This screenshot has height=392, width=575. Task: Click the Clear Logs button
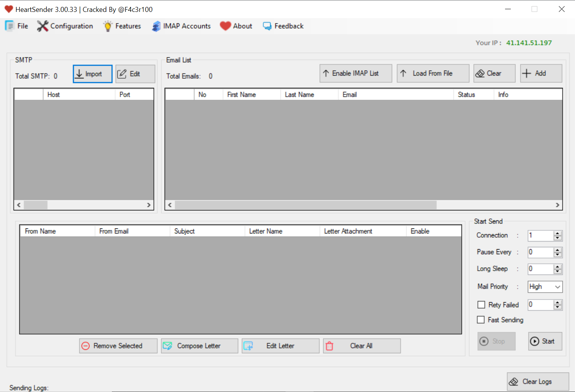coord(537,382)
